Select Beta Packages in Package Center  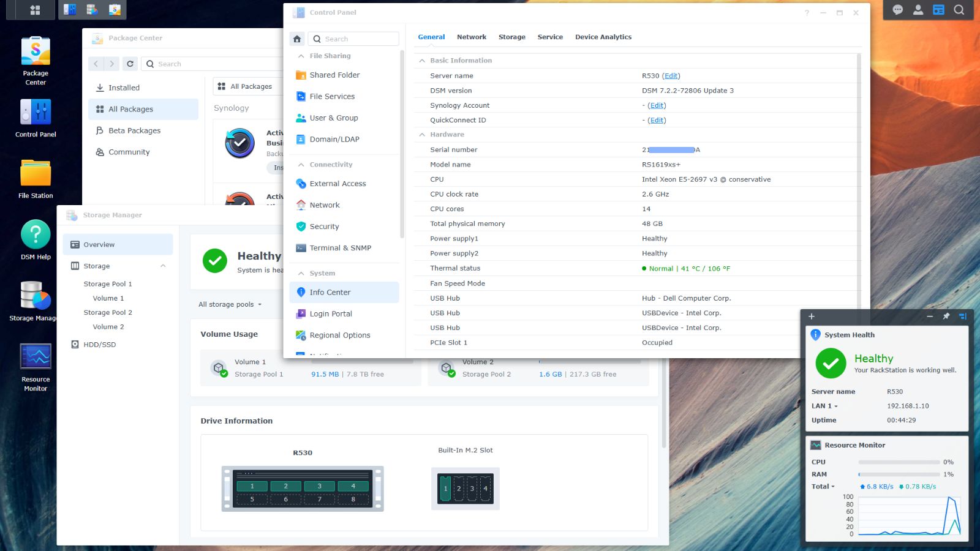[x=143, y=130]
